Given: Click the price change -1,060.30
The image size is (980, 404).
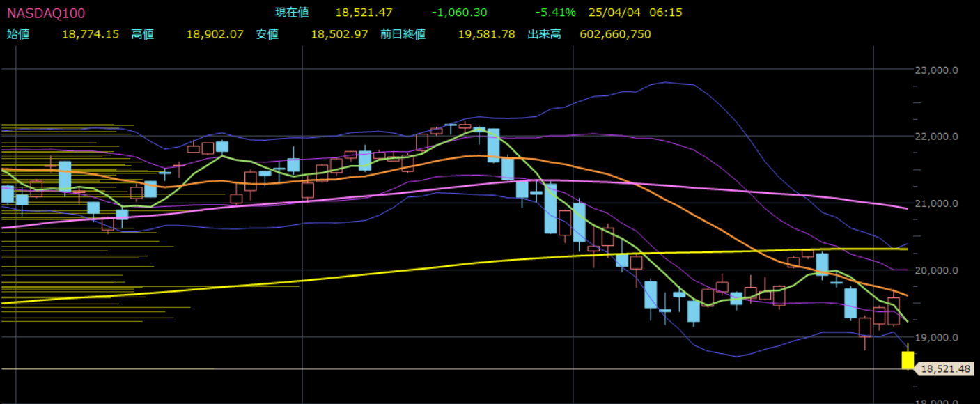Looking at the screenshot, I should (x=459, y=13).
